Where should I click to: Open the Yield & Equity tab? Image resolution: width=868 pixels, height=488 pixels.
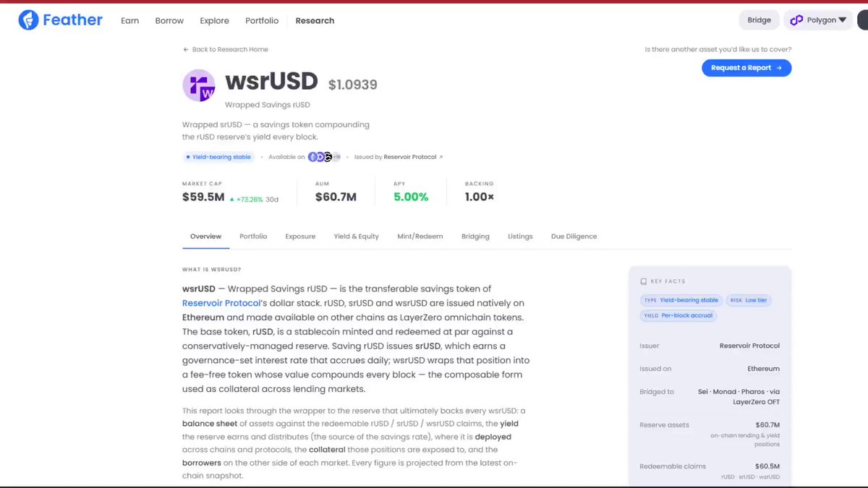click(357, 236)
